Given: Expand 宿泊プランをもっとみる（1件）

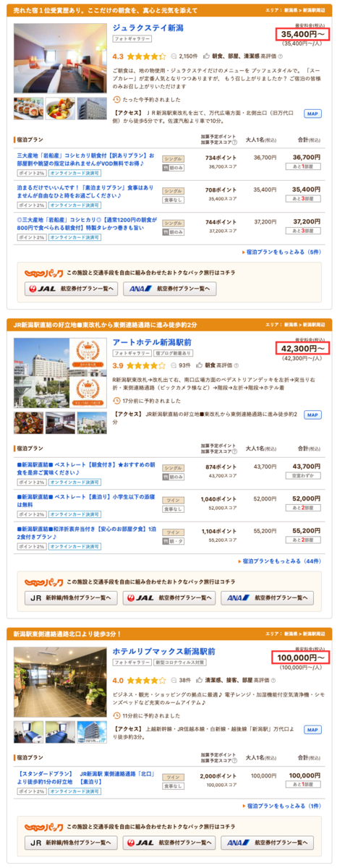Looking at the screenshot, I should point(284,805).
